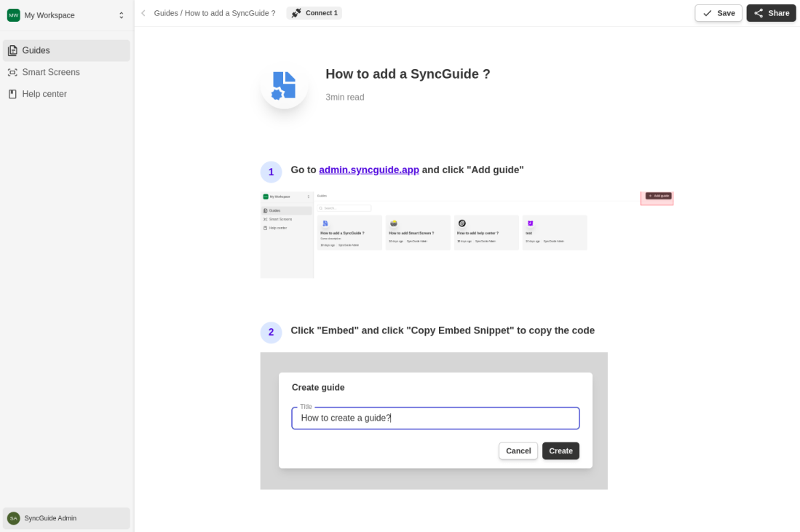Expand the My Workspace switcher arrows
This screenshot has height=532, width=800.
122,15
